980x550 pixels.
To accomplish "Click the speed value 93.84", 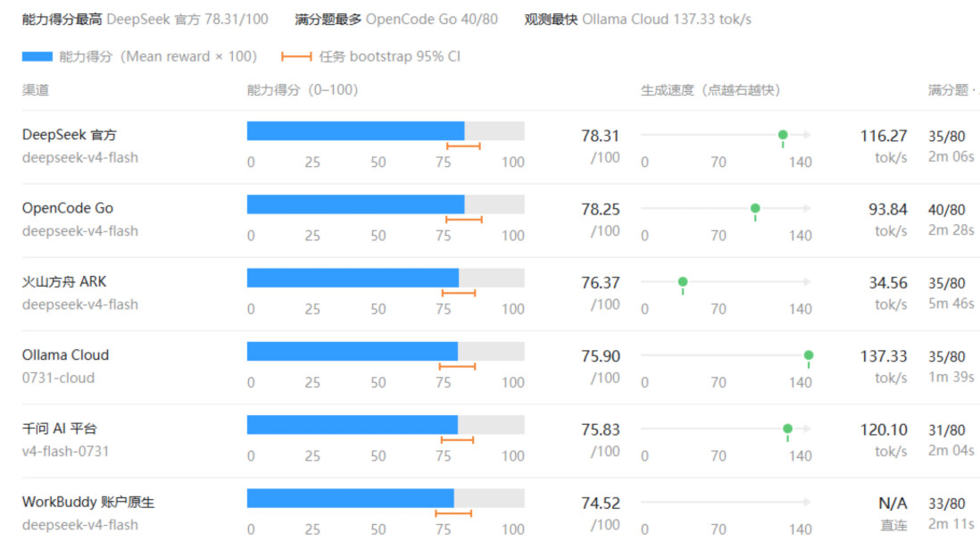I will coord(887,209).
